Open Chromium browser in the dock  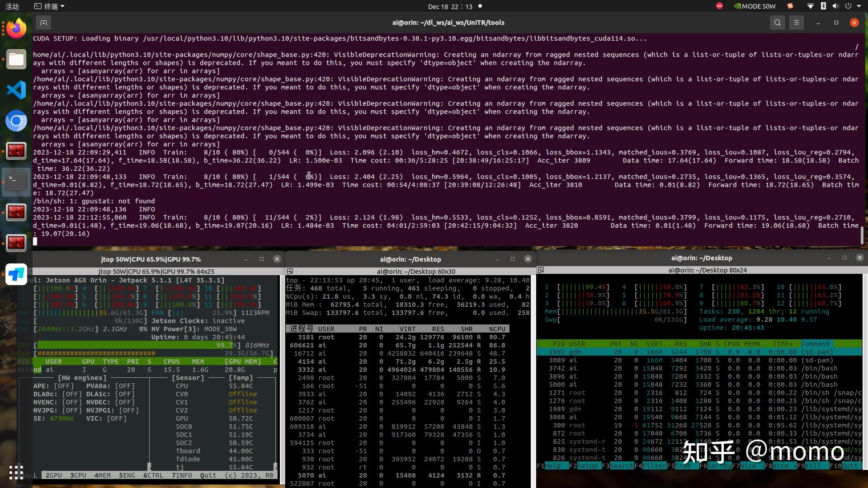[x=16, y=121]
